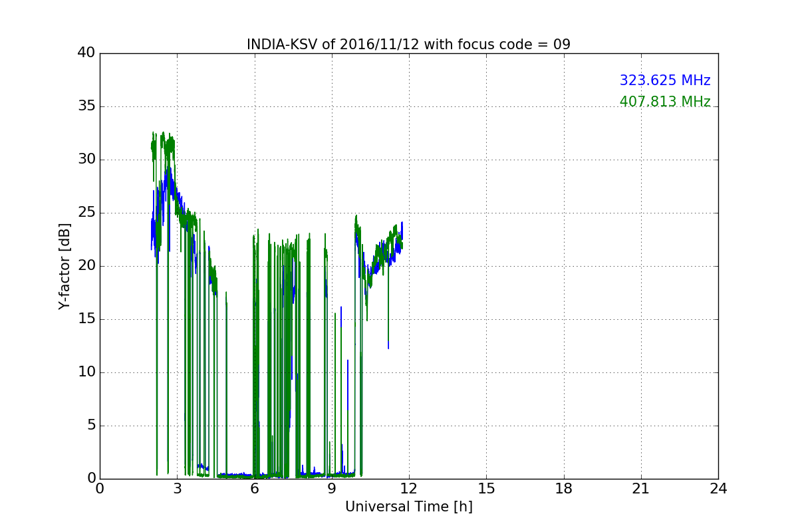Click the plot title mentioning INDIA-KSV

(408, 45)
